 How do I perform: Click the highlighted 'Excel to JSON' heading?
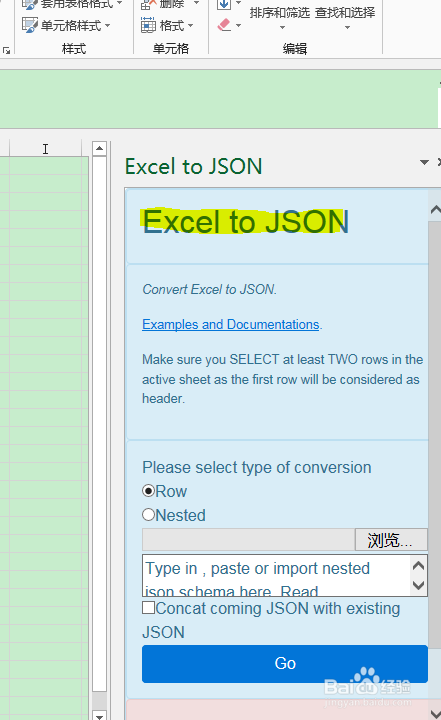pyautogui.click(x=246, y=222)
